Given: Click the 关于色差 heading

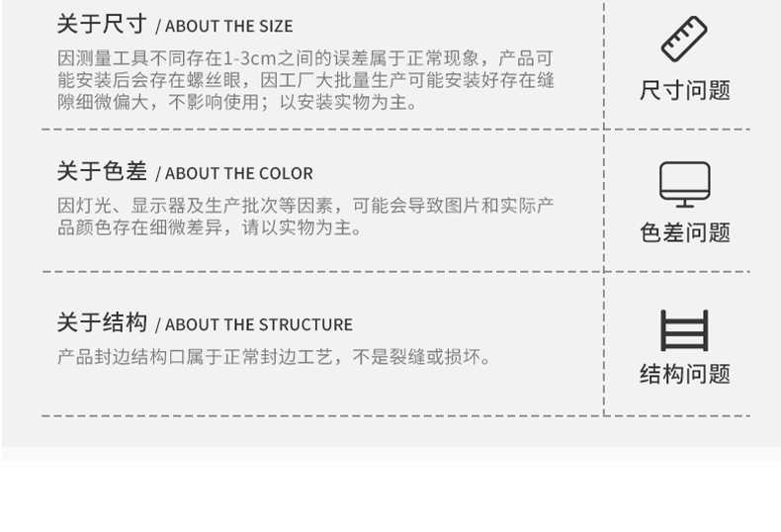Looking at the screenshot, I should tap(102, 171).
